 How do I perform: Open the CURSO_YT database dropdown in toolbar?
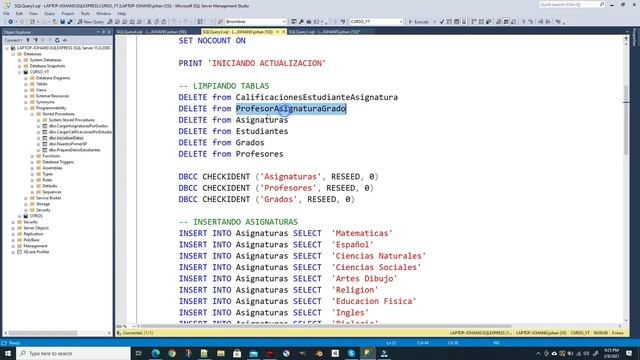point(376,22)
